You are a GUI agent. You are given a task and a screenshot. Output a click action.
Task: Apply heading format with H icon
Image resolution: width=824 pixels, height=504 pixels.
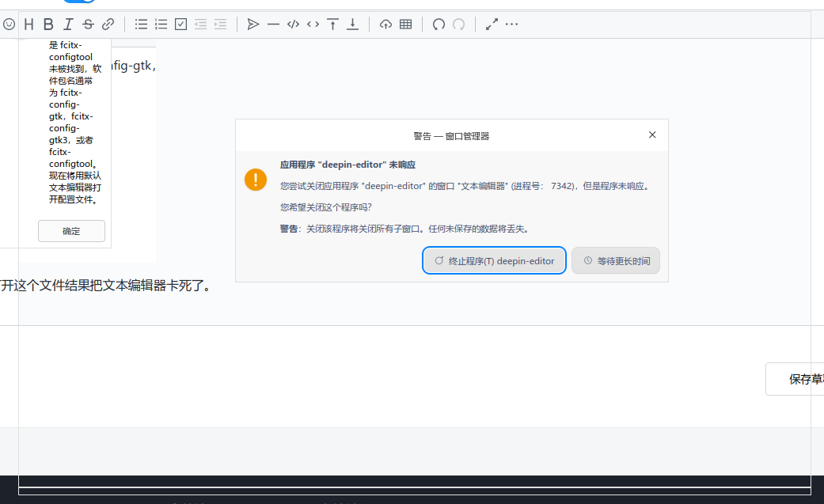(x=29, y=25)
